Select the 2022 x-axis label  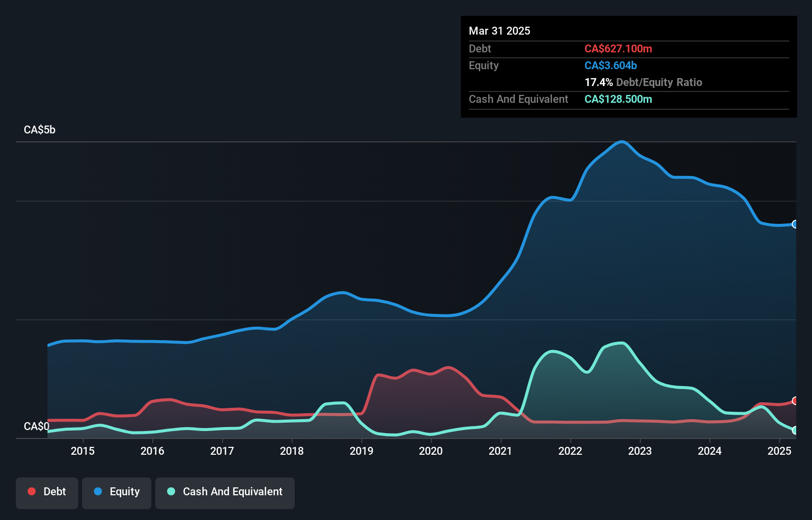coord(570,451)
